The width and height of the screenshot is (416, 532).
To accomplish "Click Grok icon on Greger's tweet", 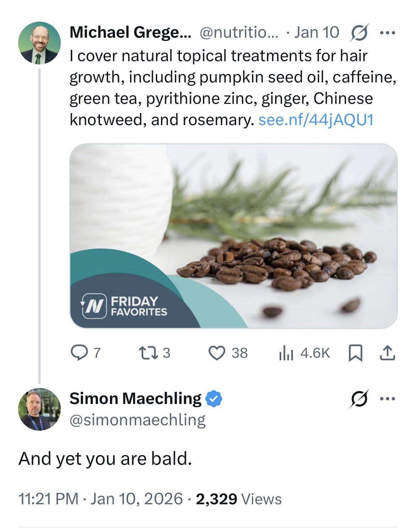I will tap(359, 33).
